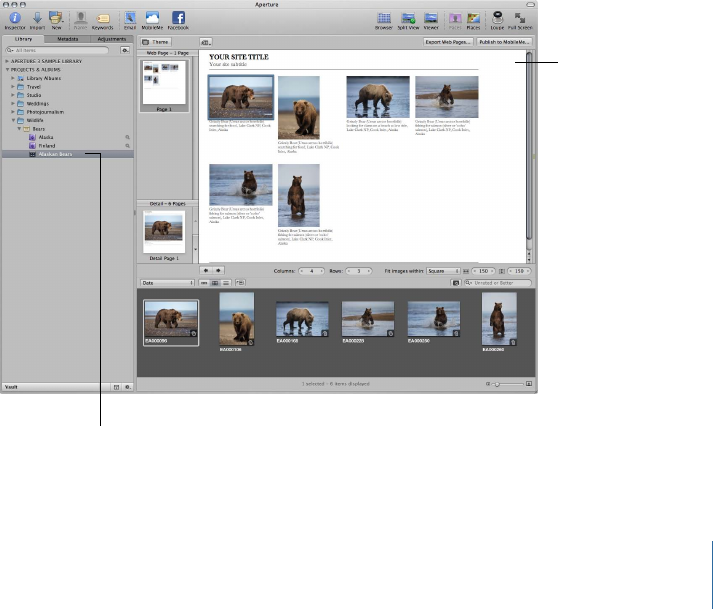Collapse the Bears project

[19, 129]
